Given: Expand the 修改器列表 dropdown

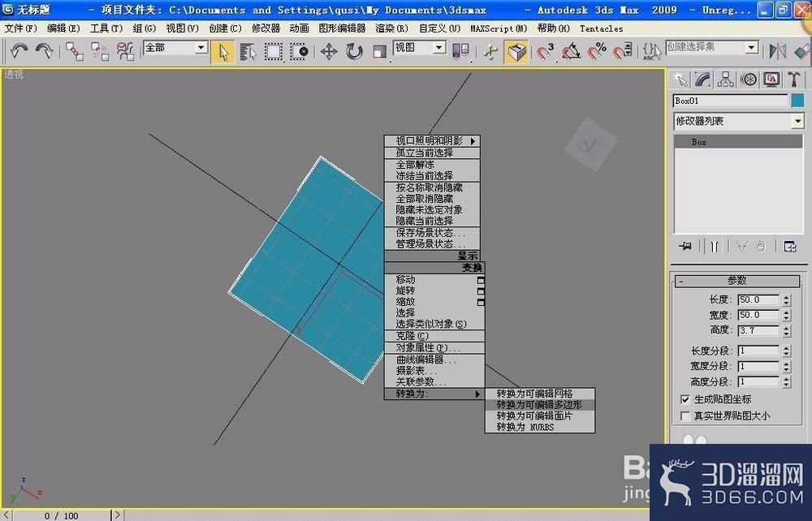Looking at the screenshot, I should (797, 122).
